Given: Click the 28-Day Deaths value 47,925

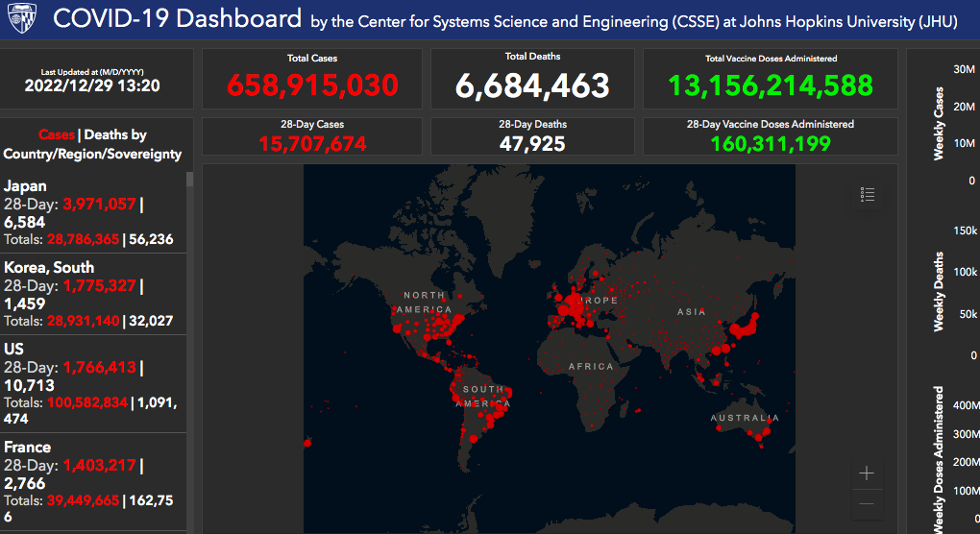Looking at the screenshot, I should click(532, 144).
